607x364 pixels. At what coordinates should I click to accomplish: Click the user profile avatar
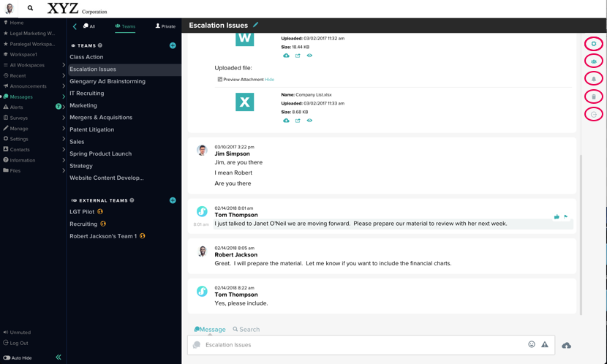10,8
